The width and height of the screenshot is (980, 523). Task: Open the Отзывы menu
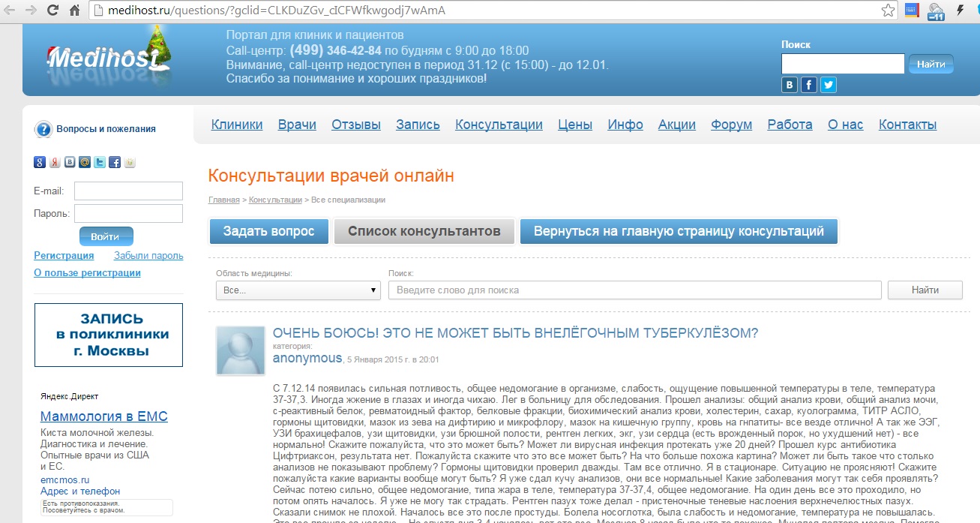(x=356, y=125)
